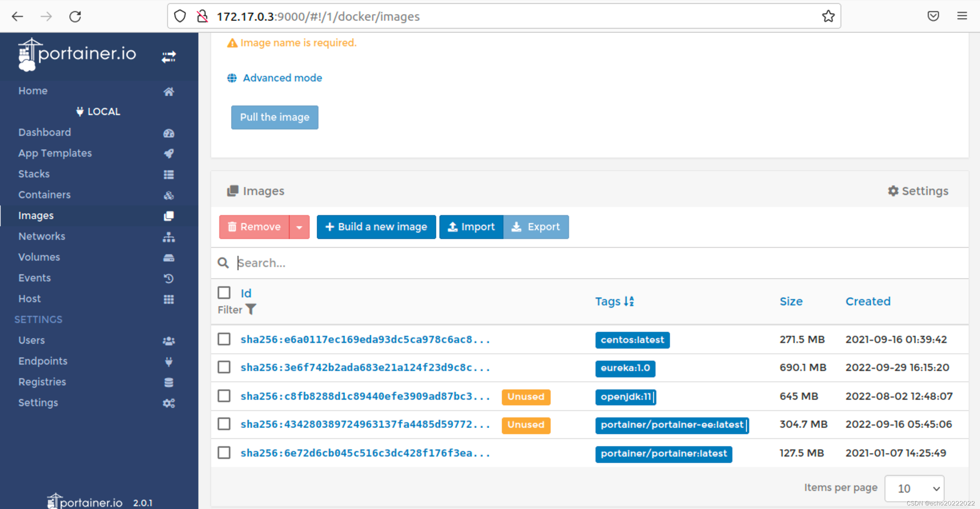Check the centos:latest image checkbox
The height and width of the screenshot is (509, 980).
coord(224,339)
